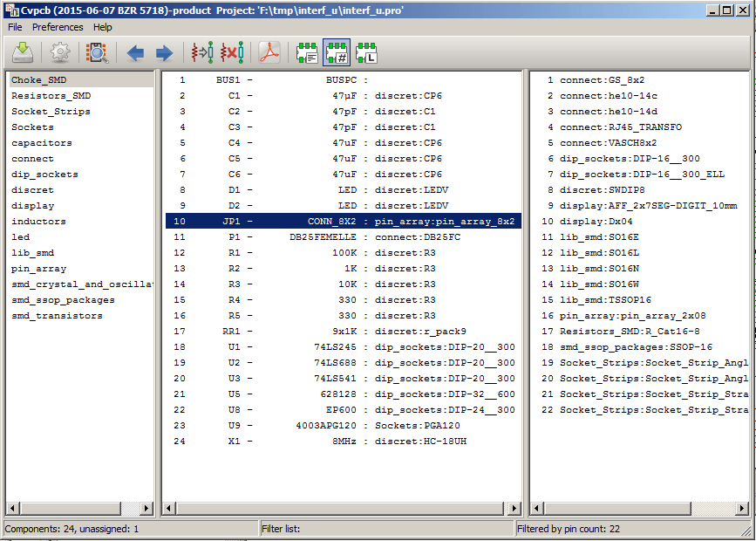Toggle filter footprints by pin count
The height and width of the screenshot is (541, 756).
click(x=337, y=53)
